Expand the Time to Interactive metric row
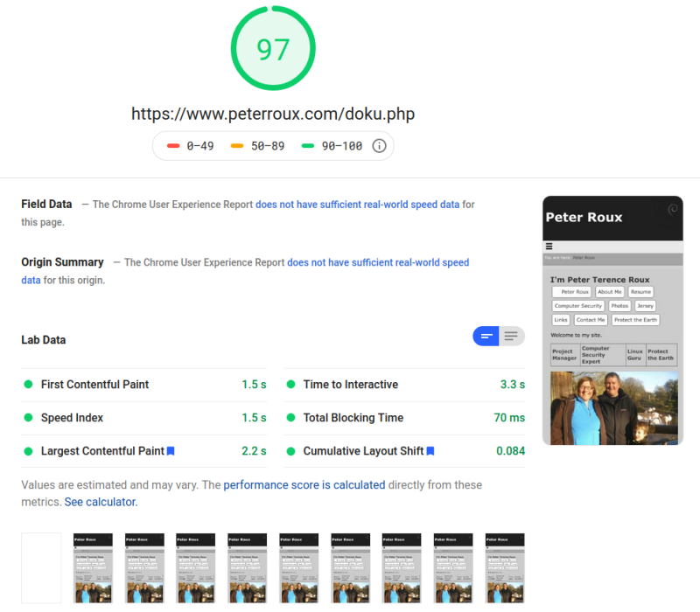700x612 pixels. pos(404,385)
